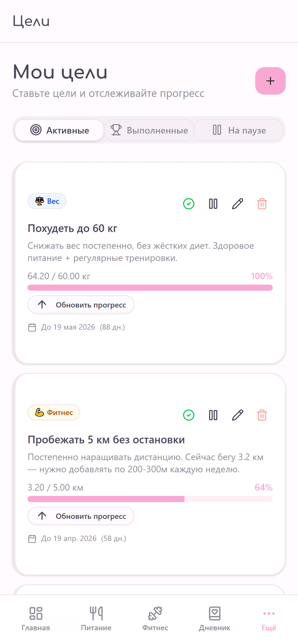Switch to the "На паузе" tab
298x644 pixels.
click(x=239, y=130)
